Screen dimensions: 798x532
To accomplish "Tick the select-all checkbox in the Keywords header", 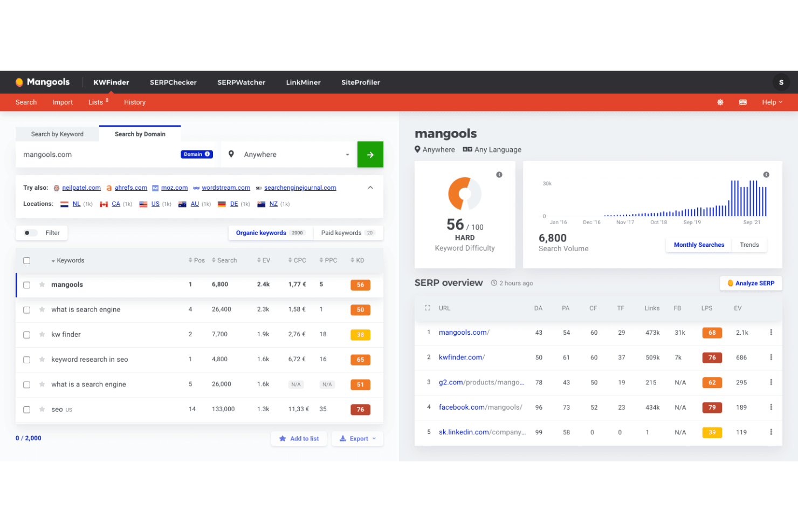I will tap(27, 261).
